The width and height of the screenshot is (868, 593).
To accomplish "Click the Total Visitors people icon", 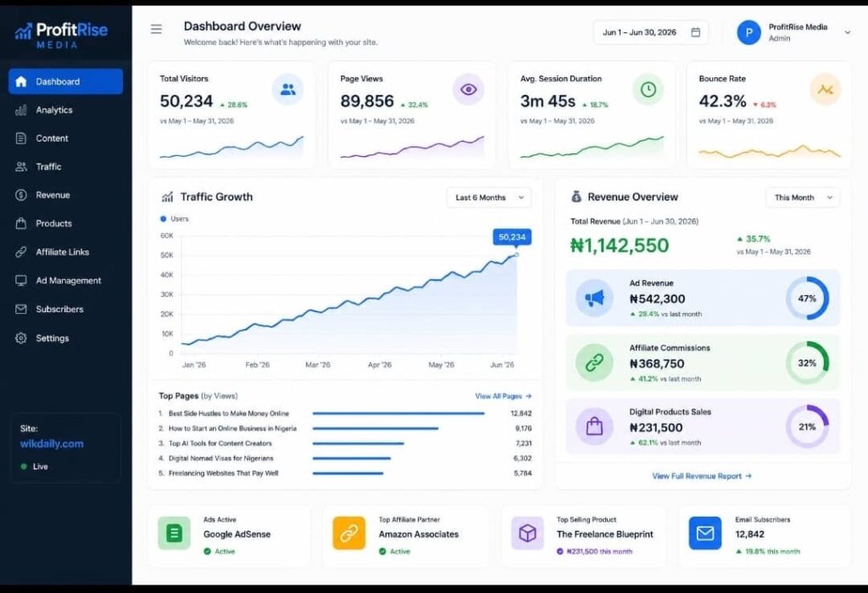I will pos(288,89).
